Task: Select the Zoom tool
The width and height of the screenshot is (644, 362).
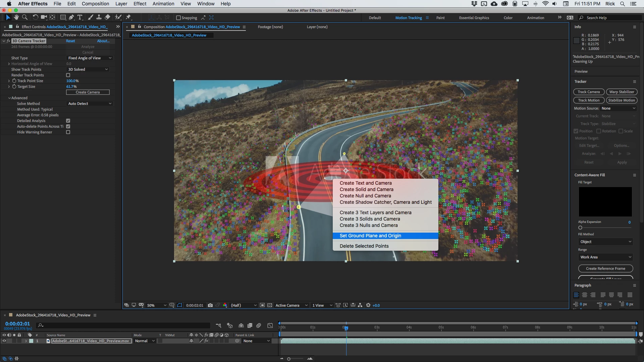Action: [x=24, y=17]
